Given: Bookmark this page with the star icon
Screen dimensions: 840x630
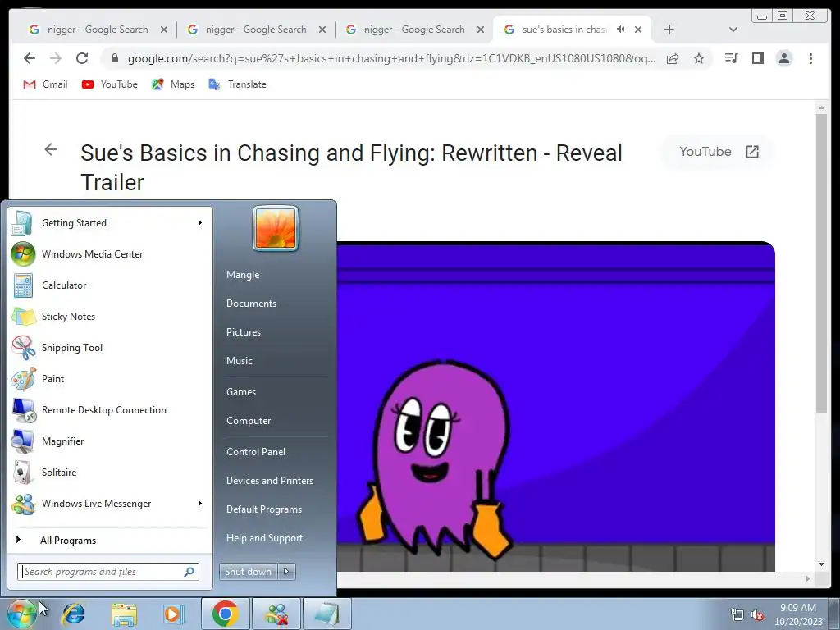Looking at the screenshot, I should click(x=699, y=58).
